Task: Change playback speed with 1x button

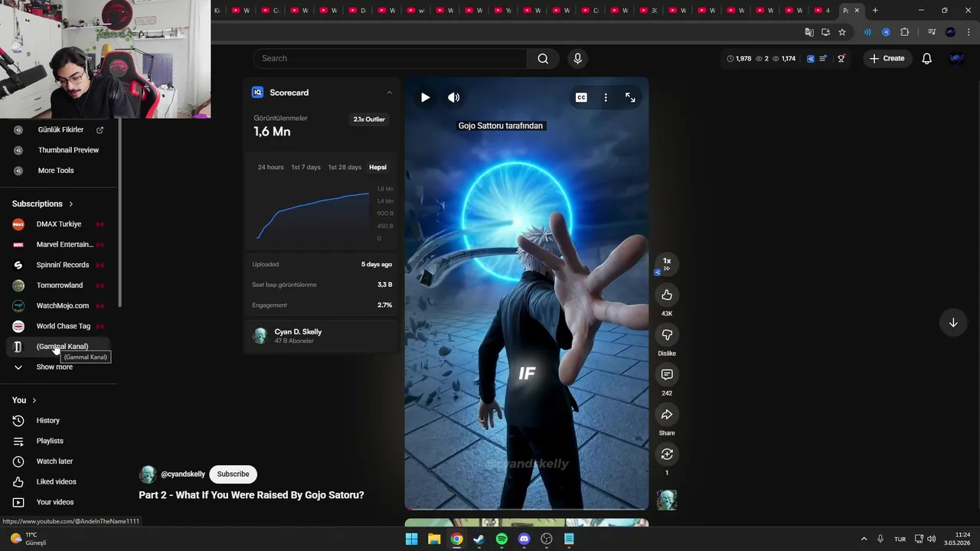Action: pyautogui.click(x=667, y=263)
